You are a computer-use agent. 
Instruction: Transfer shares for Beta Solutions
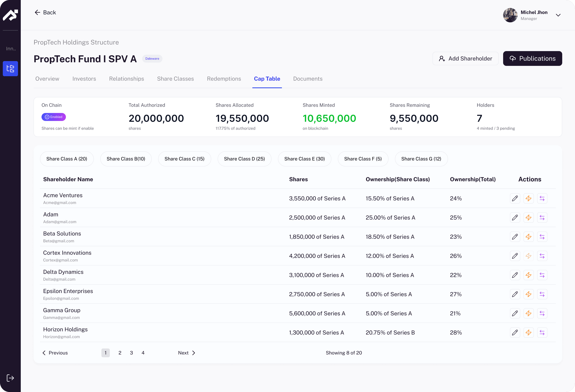click(542, 237)
